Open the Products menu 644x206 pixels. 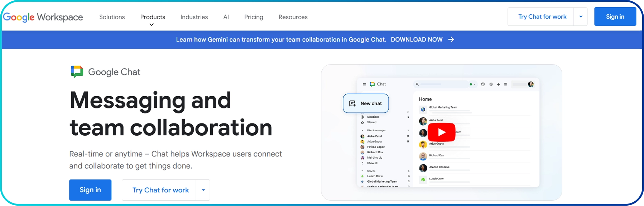pos(153,17)
